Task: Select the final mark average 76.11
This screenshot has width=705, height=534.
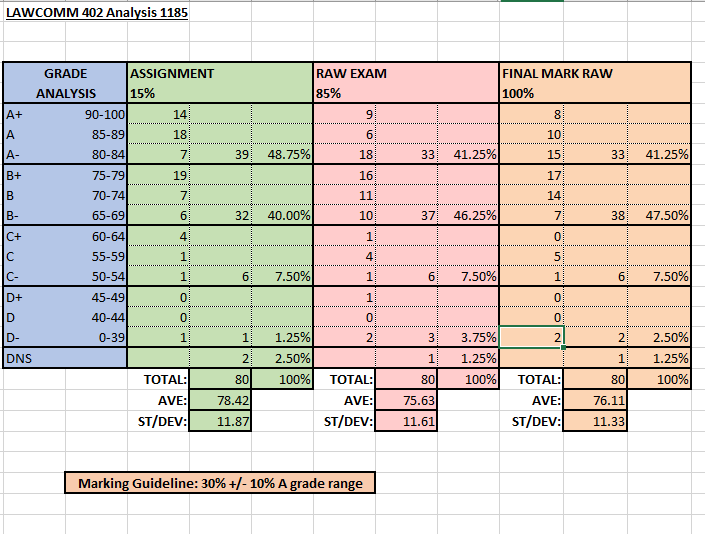Action: (594, 400)
